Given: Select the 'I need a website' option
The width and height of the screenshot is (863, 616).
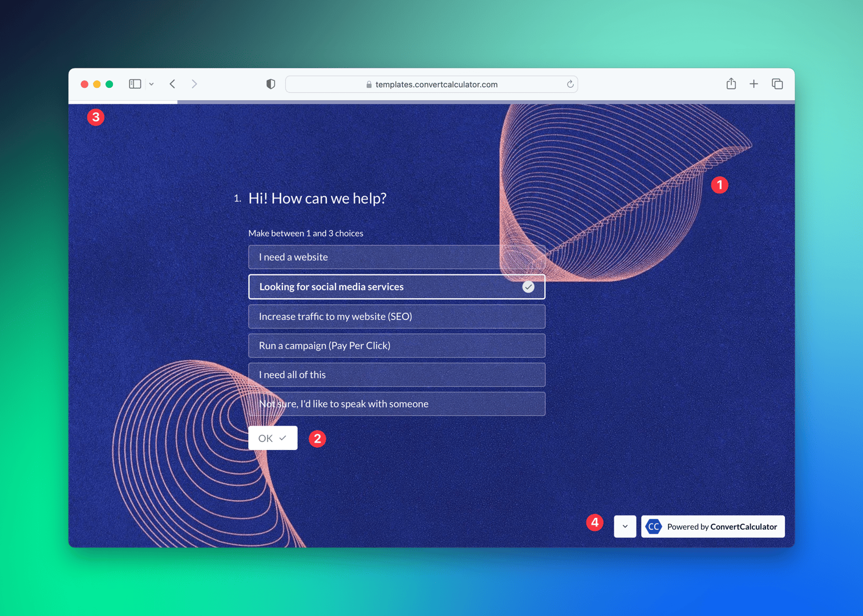Looking at the screenshot, I should (396, 257).
